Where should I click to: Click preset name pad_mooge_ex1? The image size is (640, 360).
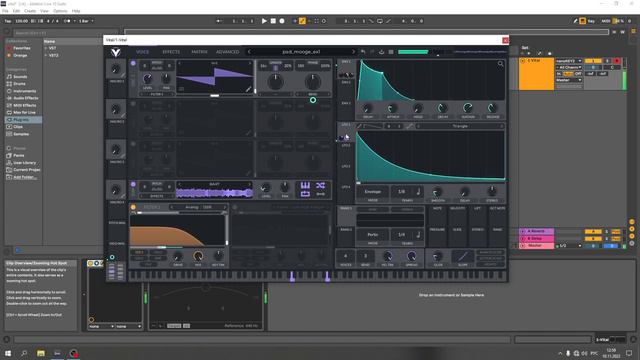pyautogui.click(x=301, y=52)
